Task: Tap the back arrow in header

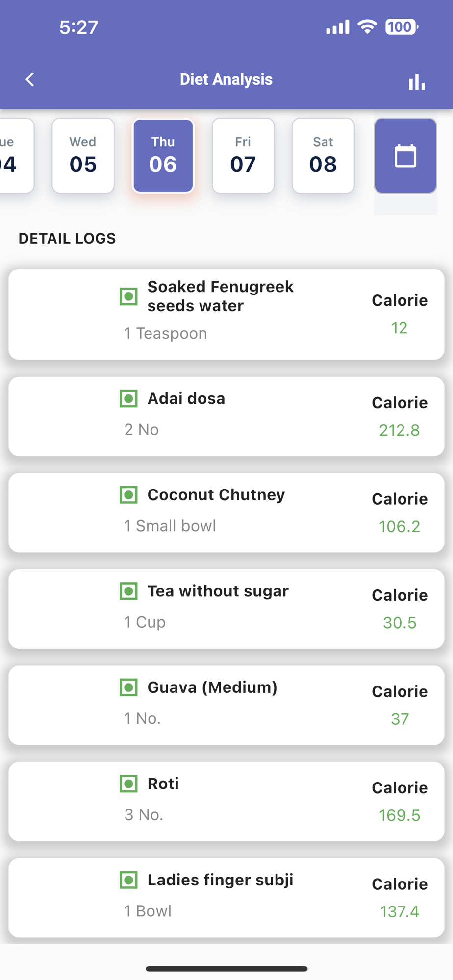Action: click(x=30, y=79)
